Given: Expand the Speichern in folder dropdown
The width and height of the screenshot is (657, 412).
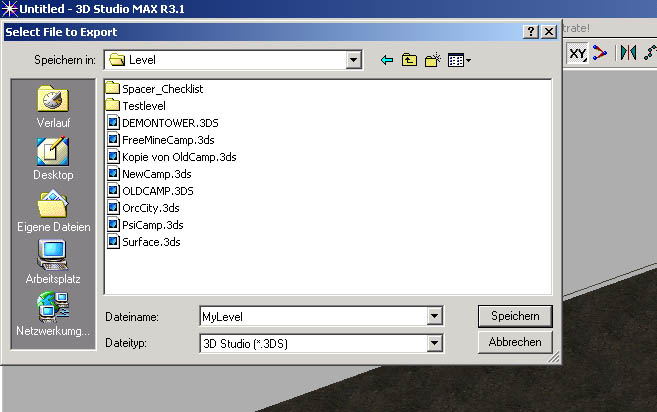Looking at the screenshot, I should tap(353, 61).
